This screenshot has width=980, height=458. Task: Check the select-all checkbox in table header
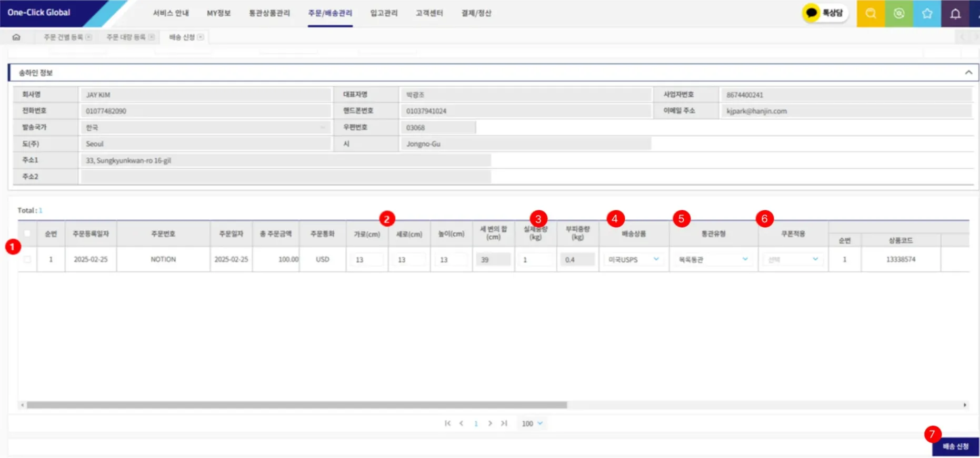pos(27,233)
